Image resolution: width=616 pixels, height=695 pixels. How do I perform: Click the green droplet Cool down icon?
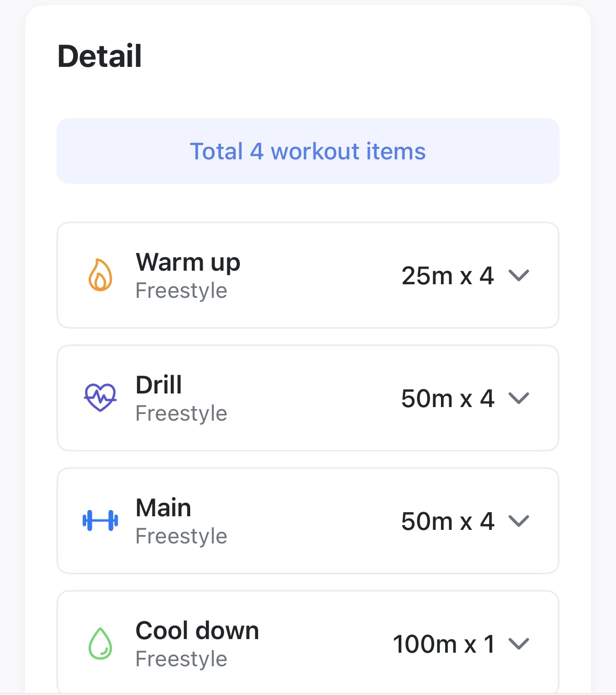tap(100, 643)
